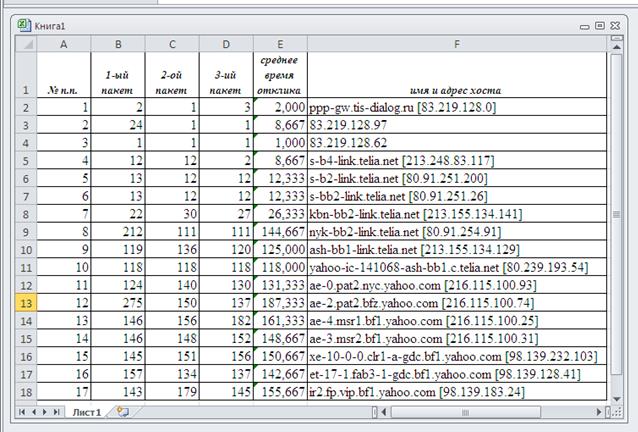
Task: Select cell yahoo-ic-141068-ash-bb1.c.telia.net host
Action: point(457,267)
